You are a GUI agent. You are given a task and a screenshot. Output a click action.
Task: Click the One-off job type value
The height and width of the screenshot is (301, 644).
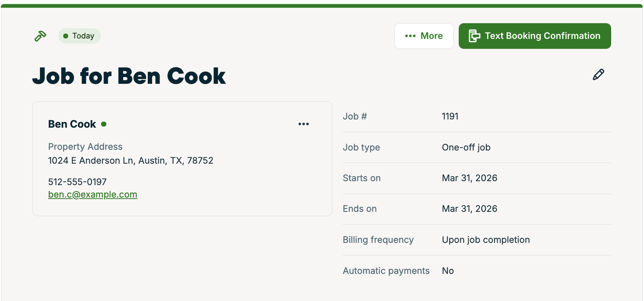point(466,147)
